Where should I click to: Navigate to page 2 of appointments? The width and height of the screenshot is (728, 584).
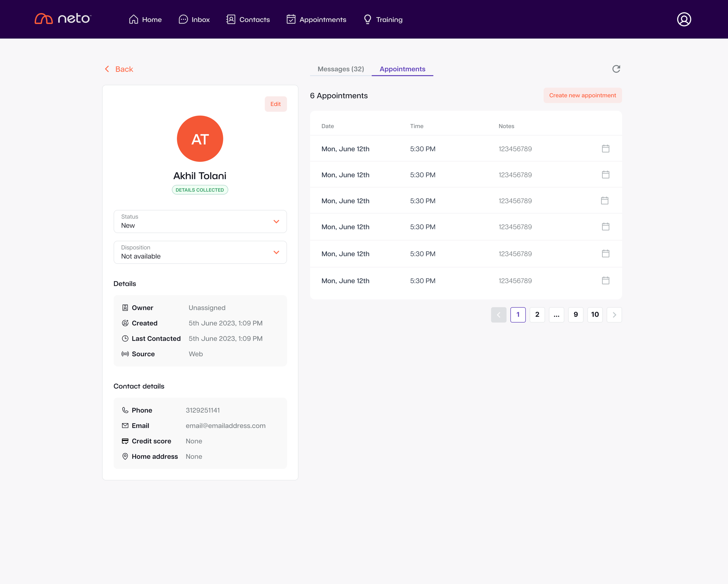click(537, 315)
